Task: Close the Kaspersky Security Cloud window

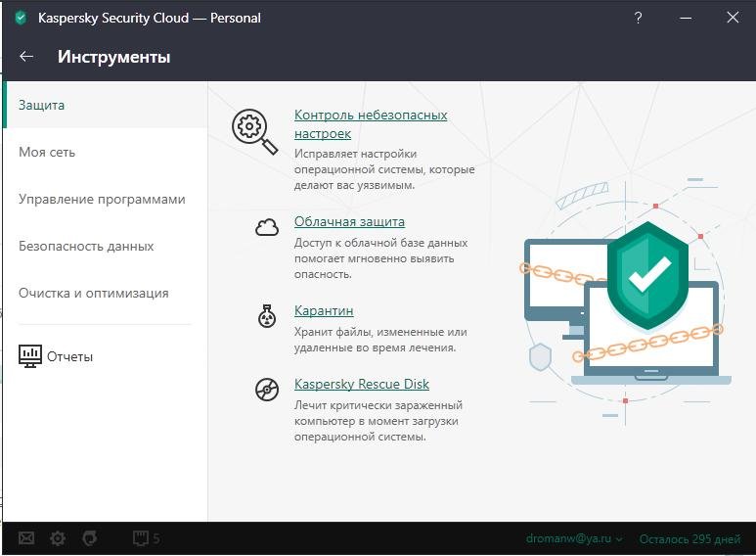Action: (x=733, y=18)
